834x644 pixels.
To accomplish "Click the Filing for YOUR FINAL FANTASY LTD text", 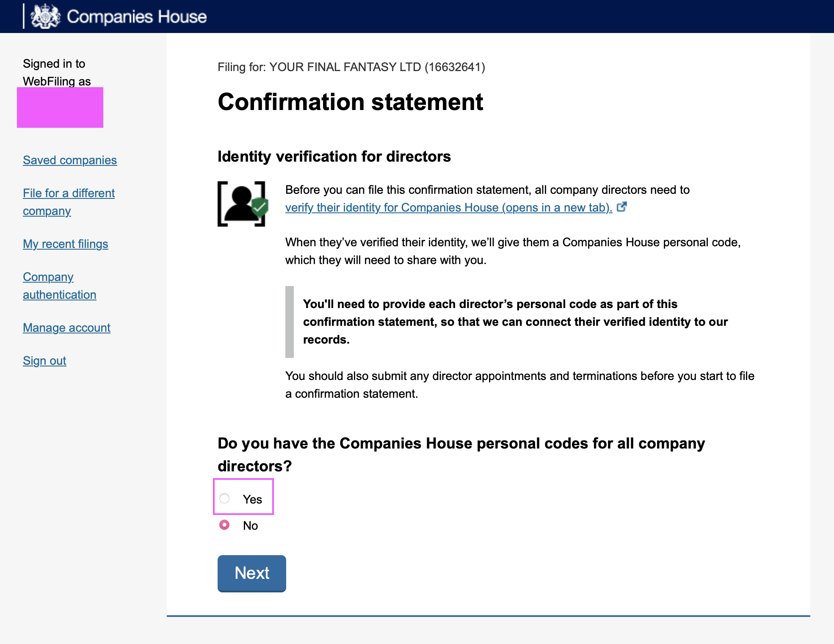I will pyautogui.click(x=351, y=67).
